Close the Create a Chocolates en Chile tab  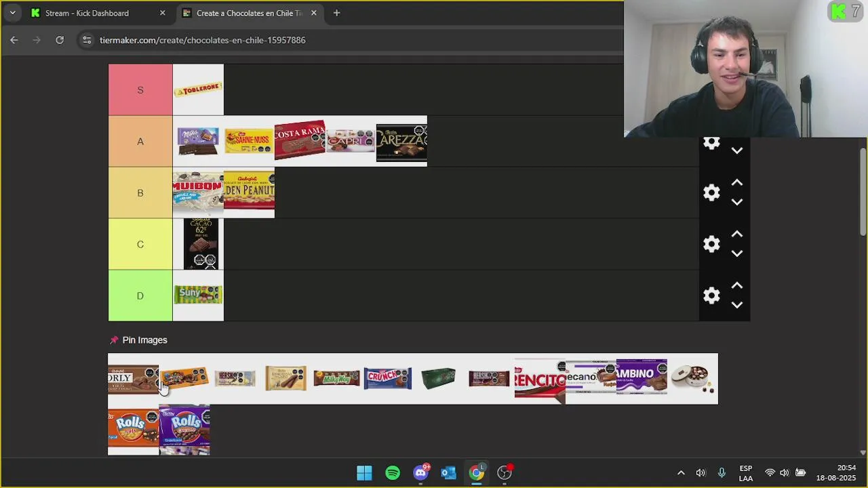(313, 13)
